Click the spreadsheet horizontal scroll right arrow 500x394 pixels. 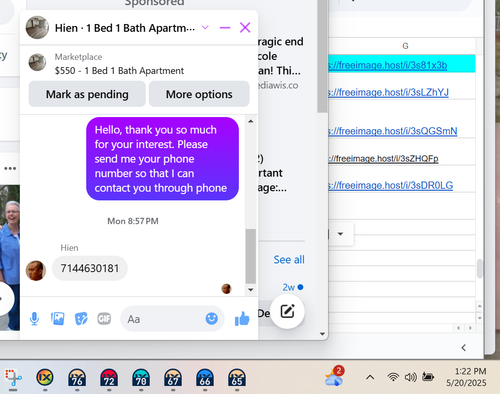click(x=470, y=328)
